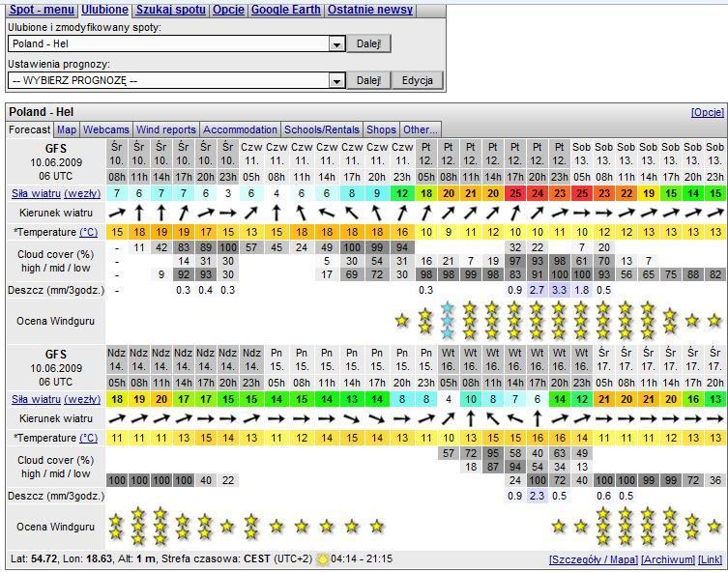Screen dimensions: 728x572
Task: Click Dalej! button next to WYBIERZ PROGNOZĘ
Action: [368, 81]
